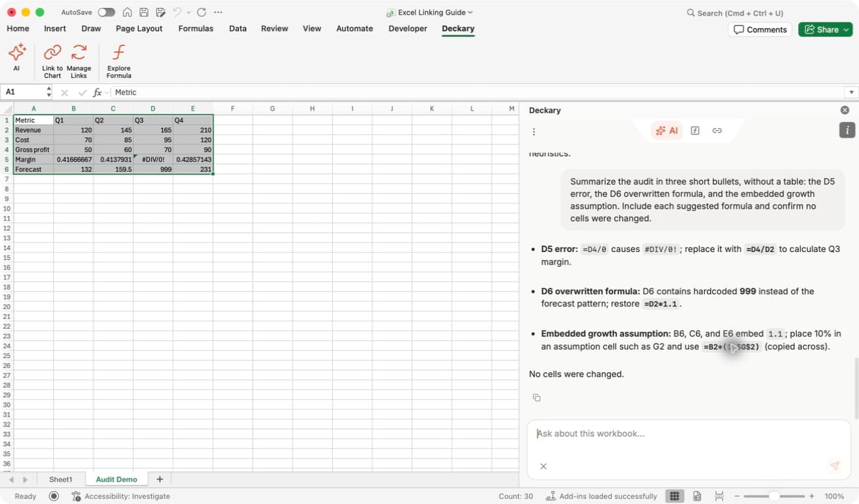
Task: Open Manage Links from the ribbon
Action: [x=79, y=61]
